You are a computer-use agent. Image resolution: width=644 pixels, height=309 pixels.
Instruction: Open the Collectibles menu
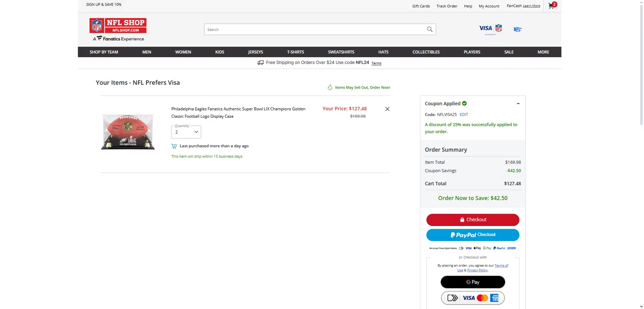[426, 52]
